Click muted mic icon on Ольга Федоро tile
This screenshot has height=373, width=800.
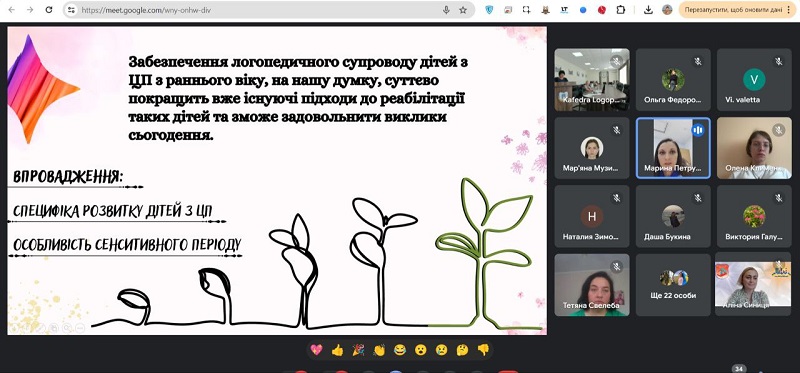click(x=697, y=62)
